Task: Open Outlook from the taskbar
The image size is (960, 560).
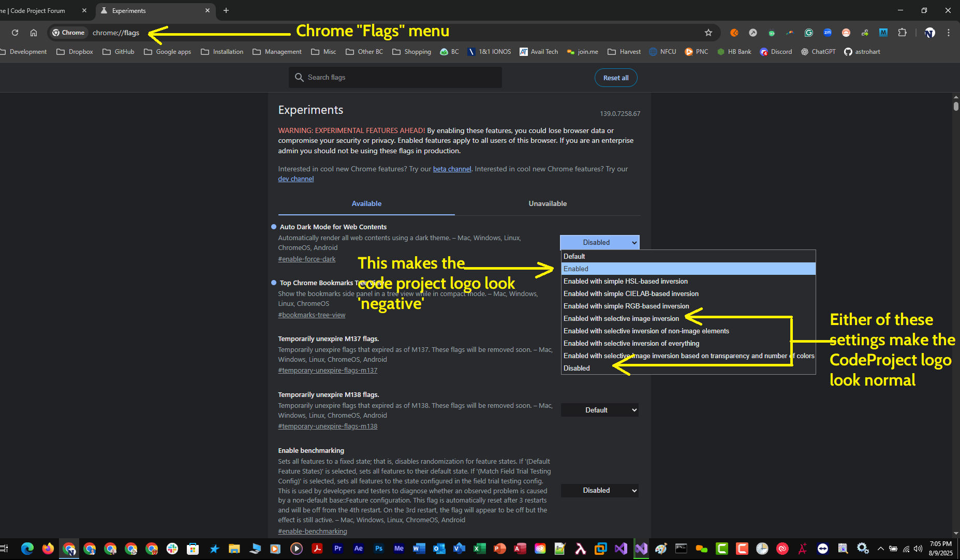Action: coord(439,549)
